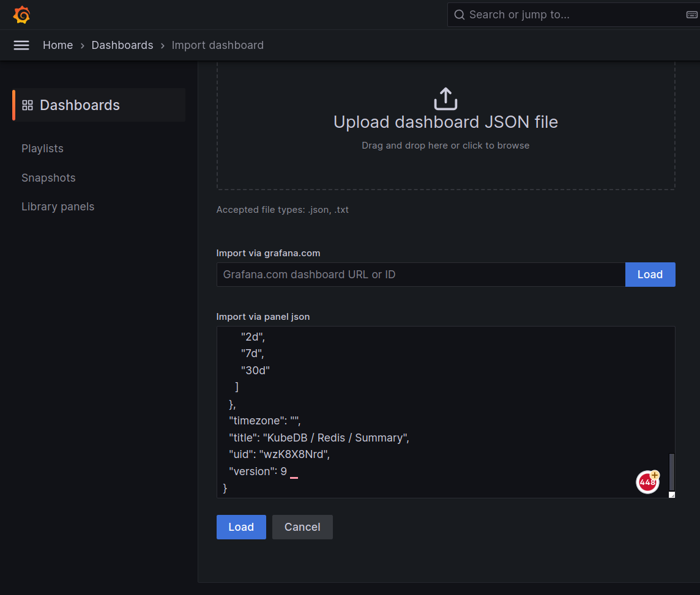Click the blue Load button at the bottom

[241, 527]
